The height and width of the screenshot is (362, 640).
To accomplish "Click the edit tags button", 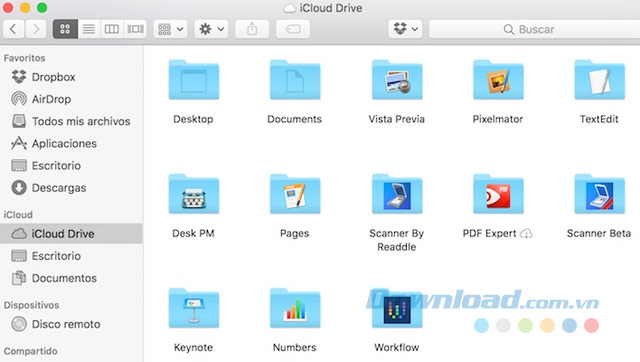I will [x=293, y=29].
